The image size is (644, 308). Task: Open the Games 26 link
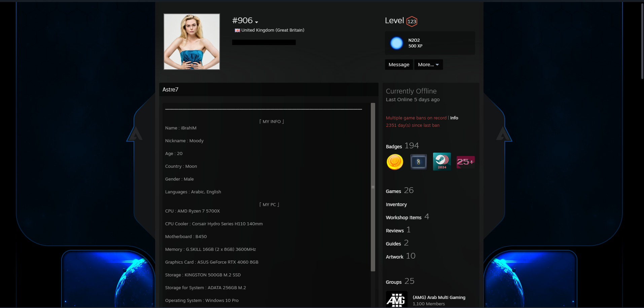point(400,191)
